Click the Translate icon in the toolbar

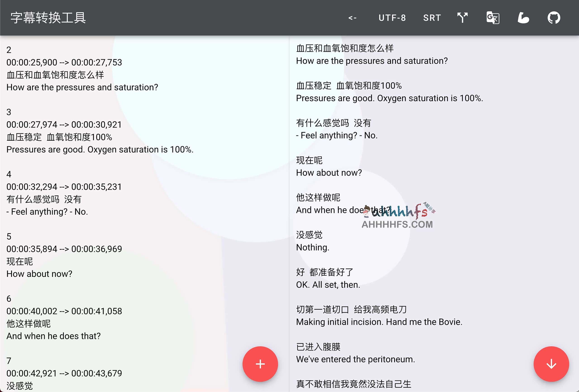tap(492, 18)
